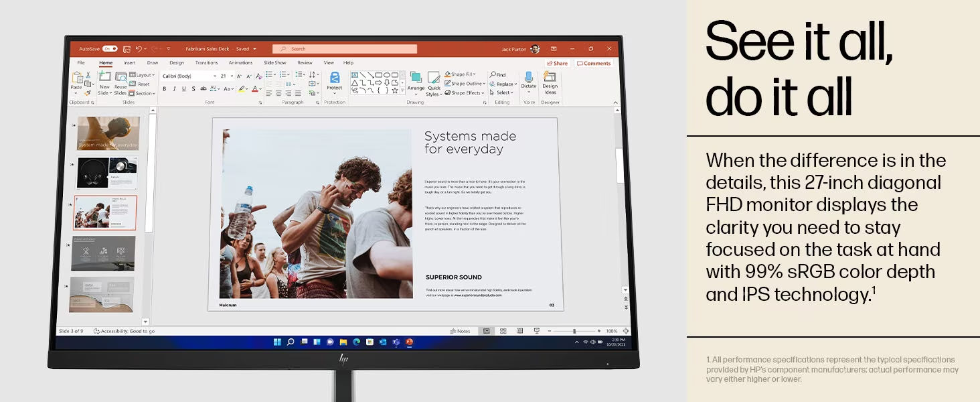980x402 pixels.
Task: Toggle the Notes pane
Action: (460, 331)
